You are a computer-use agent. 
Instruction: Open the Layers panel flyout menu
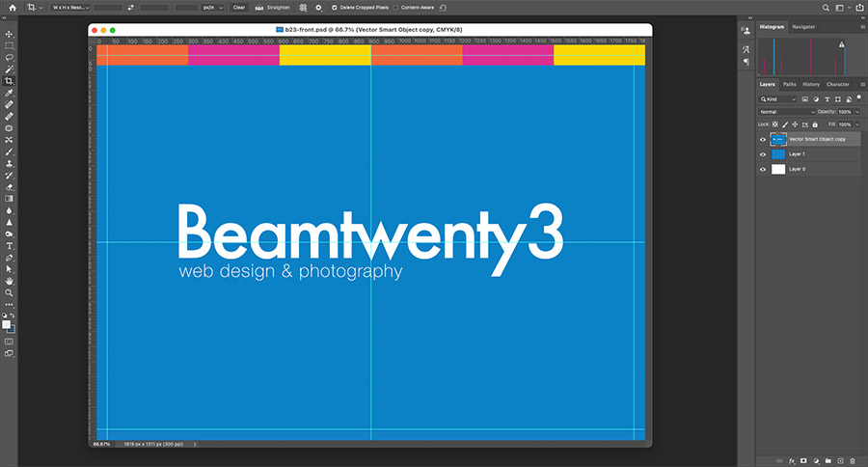862,84
